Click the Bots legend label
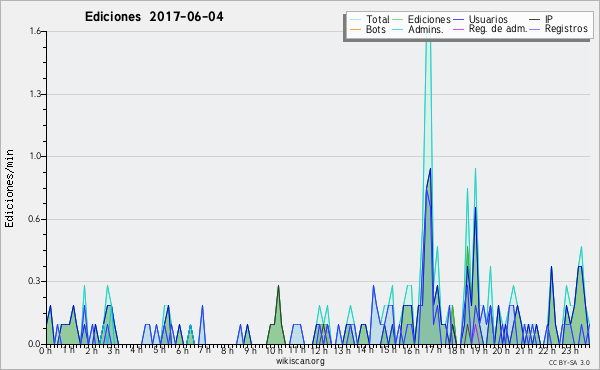 tap(375, 29)
